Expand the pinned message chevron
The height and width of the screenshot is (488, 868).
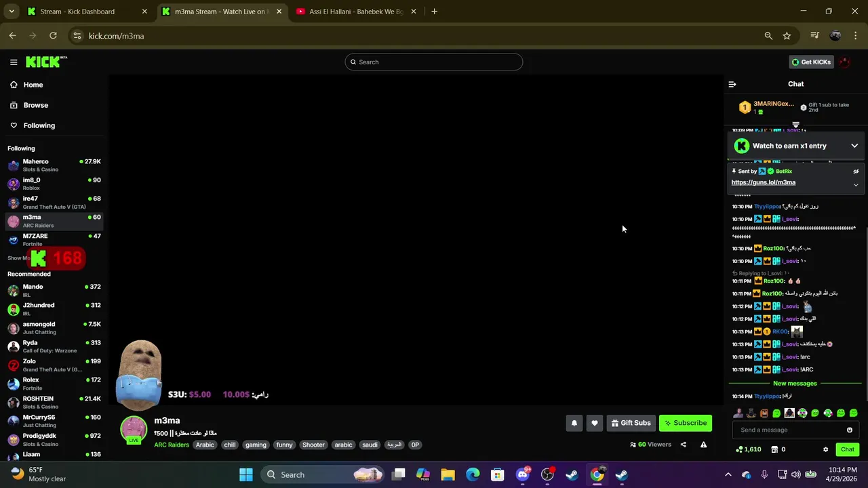856,184
